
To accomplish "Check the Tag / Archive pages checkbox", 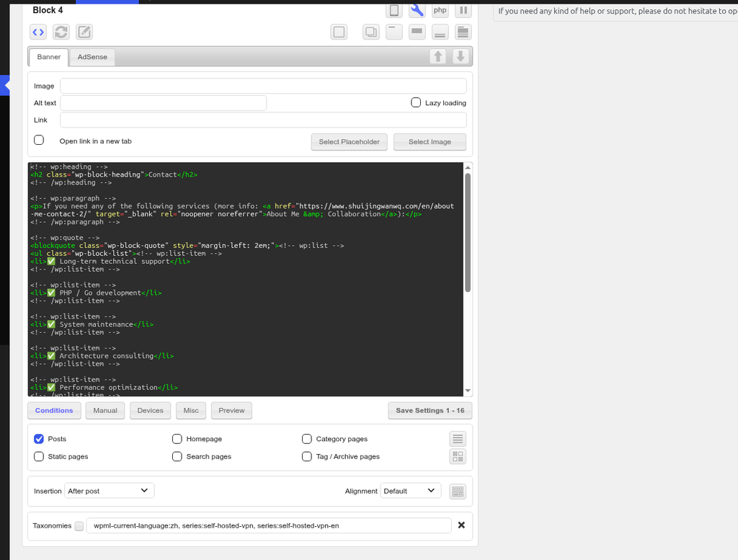I will click(307, 456).
